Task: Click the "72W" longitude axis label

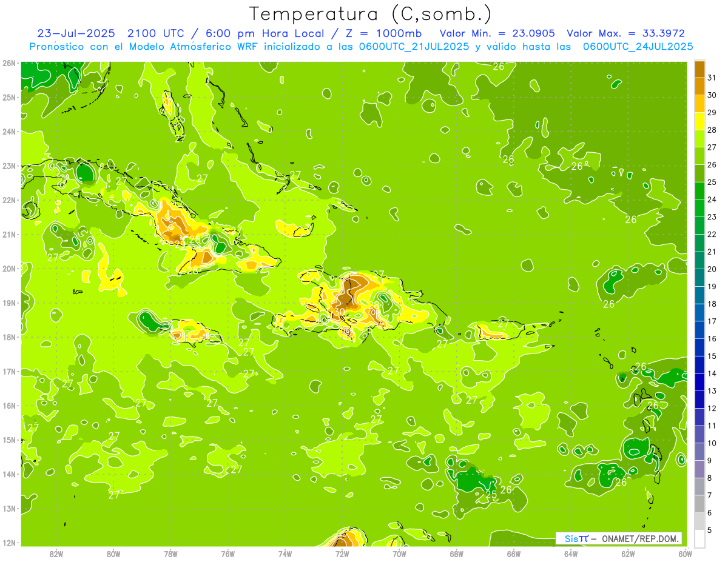Action: point(342,554)
